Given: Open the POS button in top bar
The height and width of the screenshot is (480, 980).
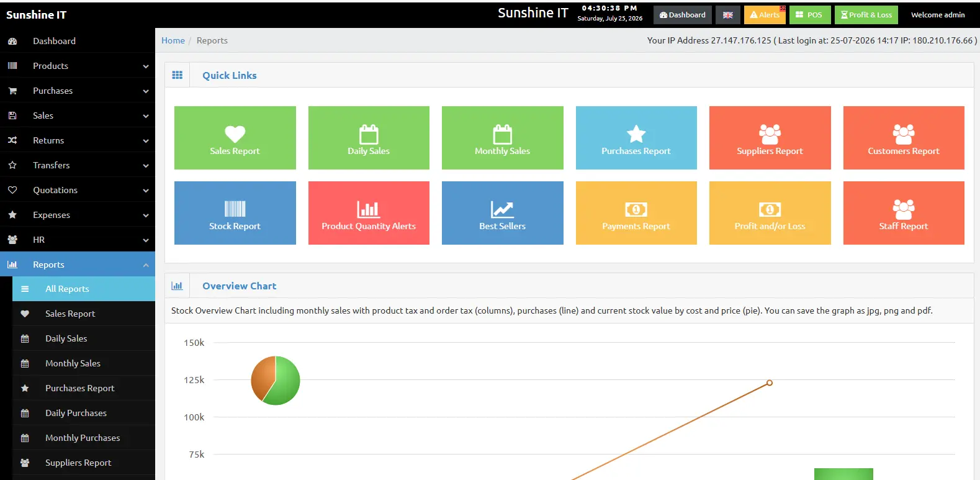Looking at the screenshot, I should point(809,15).
